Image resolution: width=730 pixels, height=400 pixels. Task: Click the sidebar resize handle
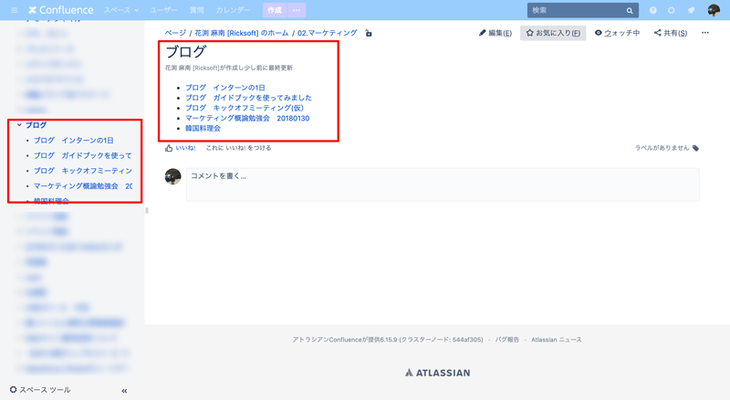pos(147,210)
